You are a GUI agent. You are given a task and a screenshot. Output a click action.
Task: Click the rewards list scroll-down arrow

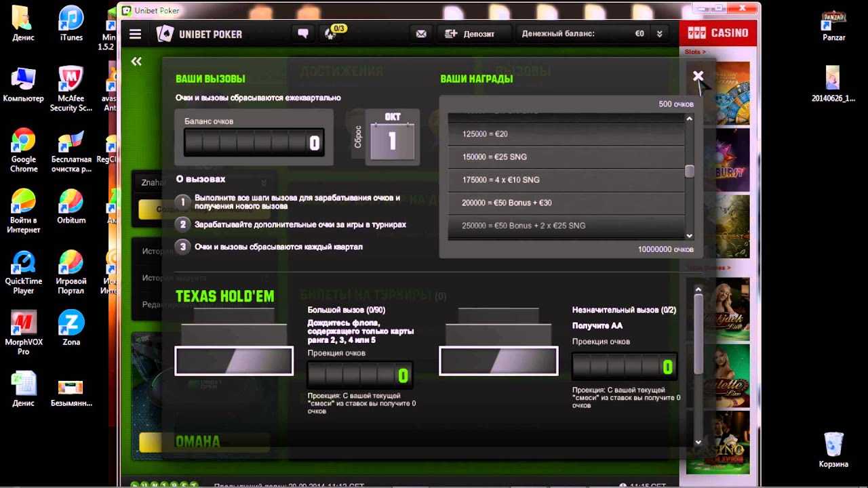[690, 235]
